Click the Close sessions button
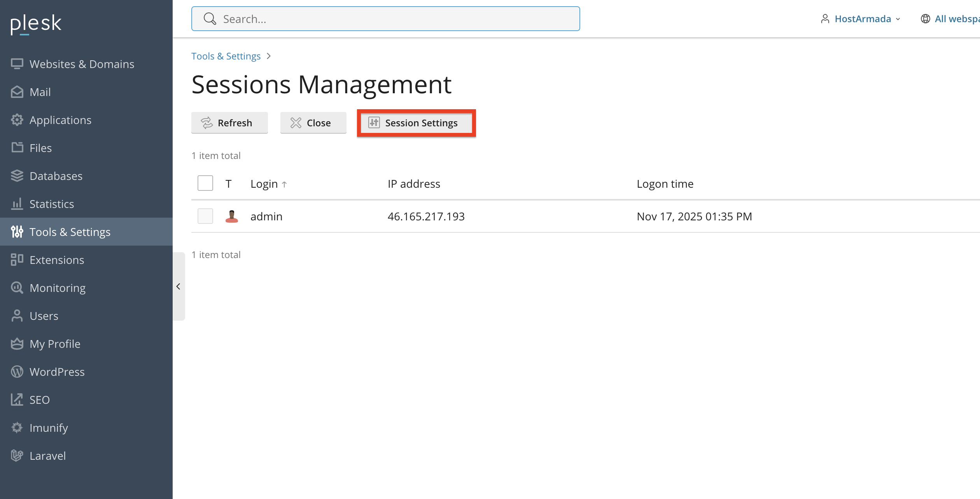Image resolution: width=980 pixels, height=499 pixels. point(313,123)
